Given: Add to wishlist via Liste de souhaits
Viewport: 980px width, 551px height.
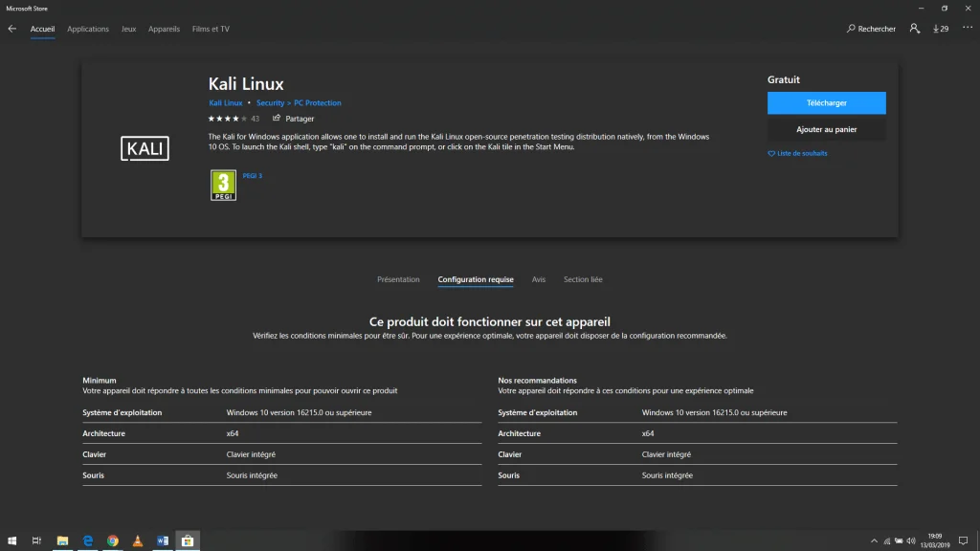Looking at the screenshot, I should (797, 153).
